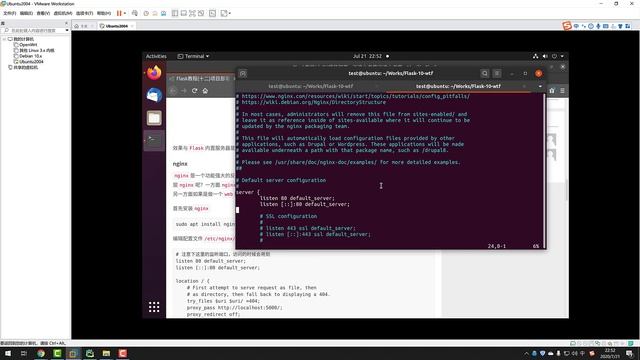
Task: Open the Ubuntu system menu arrow
Action: tap(562, 56)
